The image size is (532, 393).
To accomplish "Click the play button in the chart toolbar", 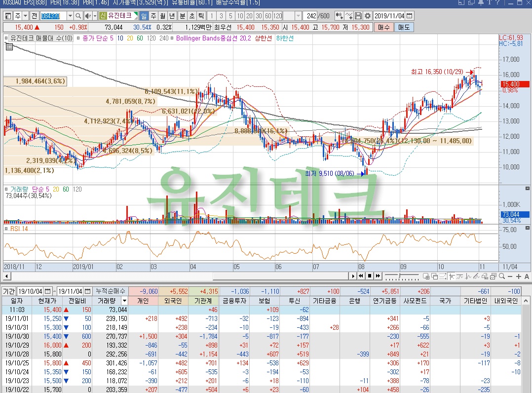I will tap(353, 276).
